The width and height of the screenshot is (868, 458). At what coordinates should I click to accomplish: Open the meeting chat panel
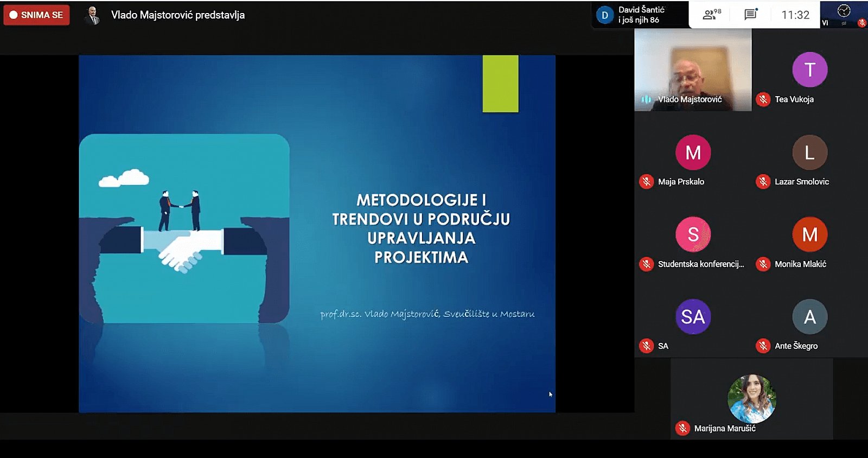point(751,15)
